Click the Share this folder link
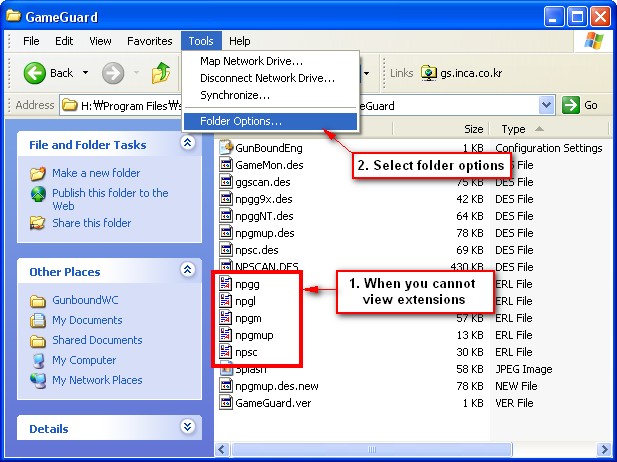This screenshot has height=462, width=617. (x=92, y=223)
